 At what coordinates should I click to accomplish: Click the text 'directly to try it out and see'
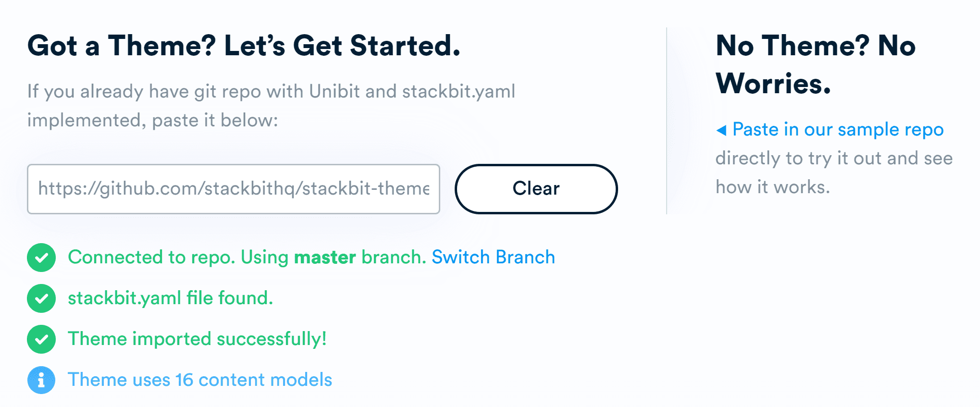(834, 159)
